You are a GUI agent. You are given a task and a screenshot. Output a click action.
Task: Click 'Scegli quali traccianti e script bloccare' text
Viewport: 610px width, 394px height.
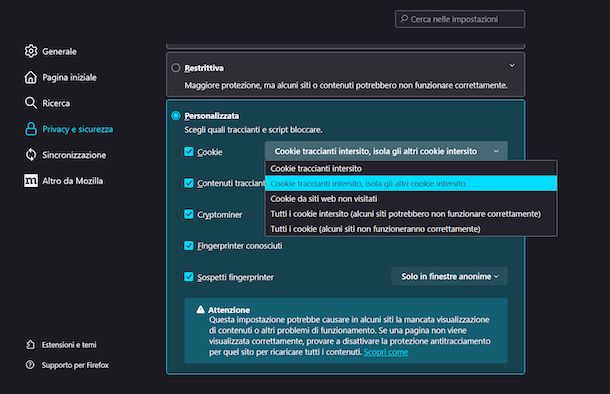pyautogui.click(x=253, y=130)
